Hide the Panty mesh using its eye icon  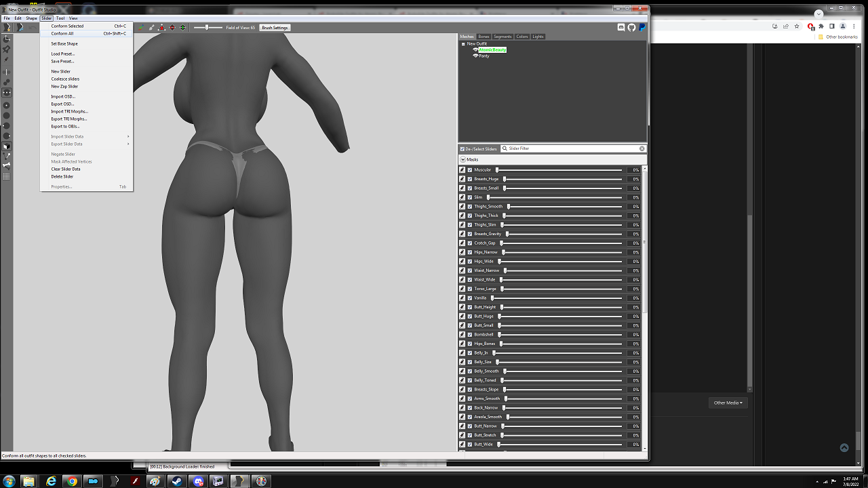coord(475,56)
